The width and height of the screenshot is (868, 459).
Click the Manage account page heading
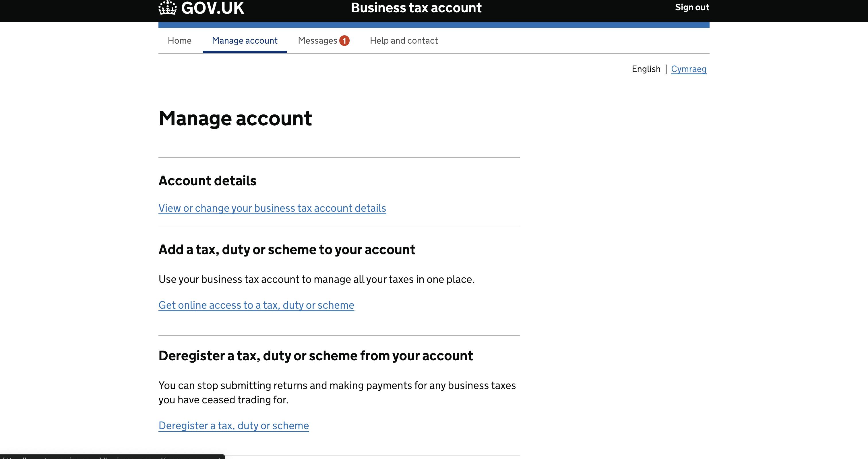(235, 118)
